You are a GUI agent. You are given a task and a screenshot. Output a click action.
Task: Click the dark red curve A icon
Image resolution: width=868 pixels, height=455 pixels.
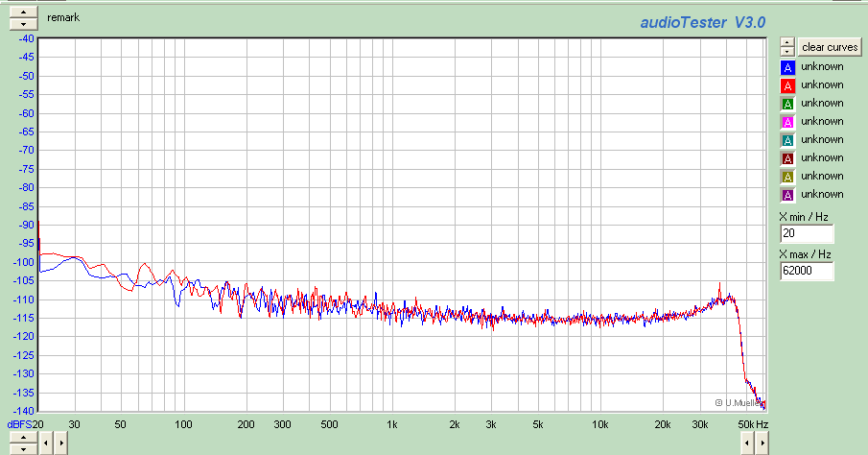(x=787, y=159)
